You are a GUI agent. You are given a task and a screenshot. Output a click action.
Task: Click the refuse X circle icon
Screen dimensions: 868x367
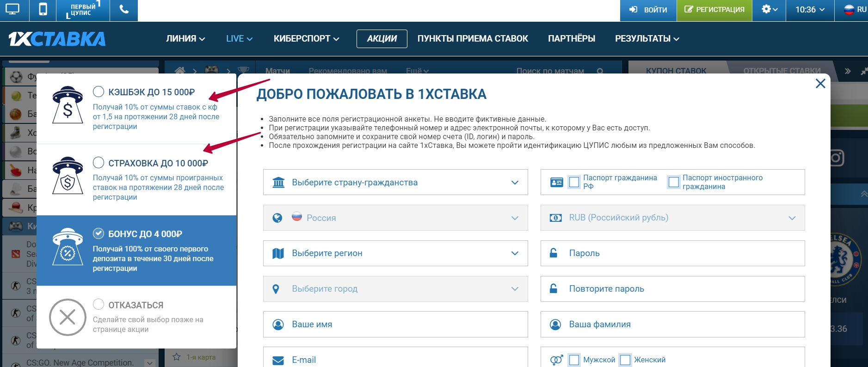pyautogui.click(x=68, y=317)
